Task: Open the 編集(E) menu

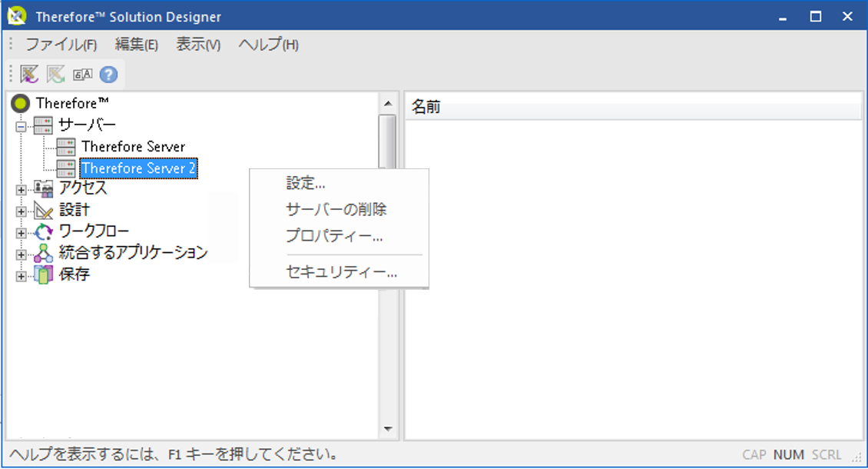Action: coord(137,45)
